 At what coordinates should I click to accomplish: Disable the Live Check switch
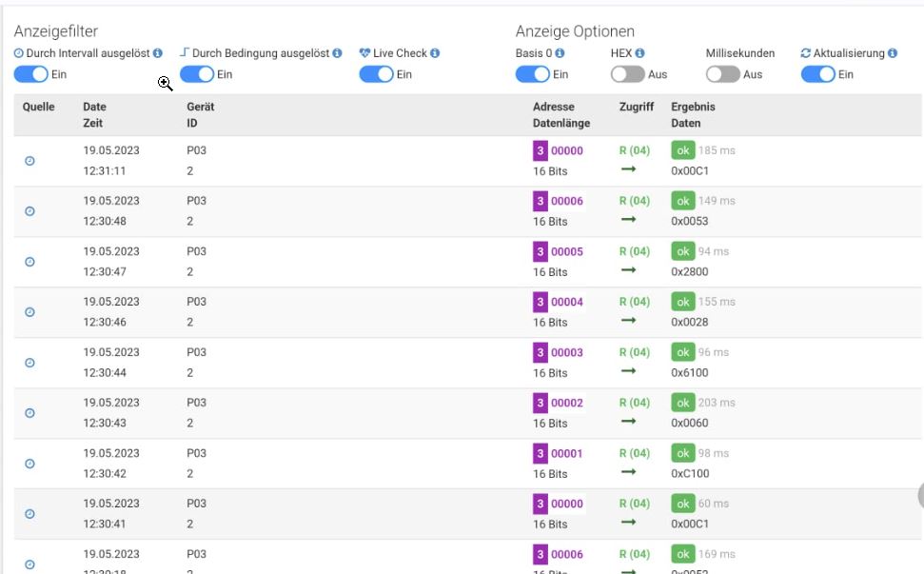[x=377, y=74]
